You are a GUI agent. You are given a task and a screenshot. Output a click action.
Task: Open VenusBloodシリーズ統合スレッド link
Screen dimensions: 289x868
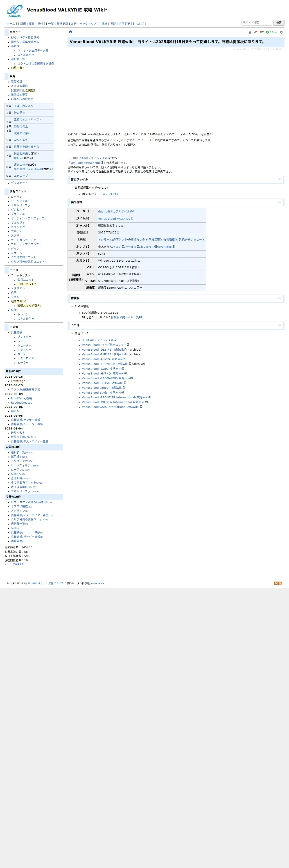pos(105,345)
